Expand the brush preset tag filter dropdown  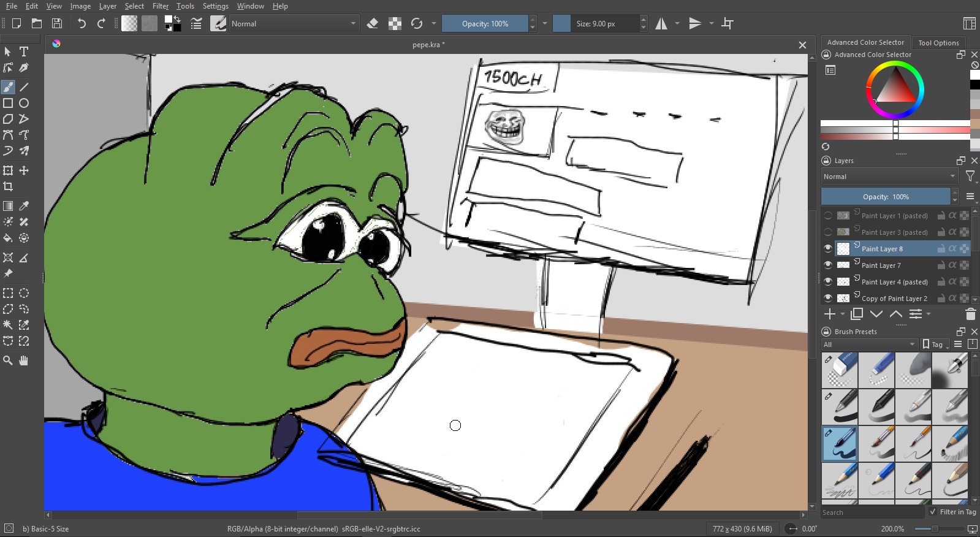pos(870,345)
